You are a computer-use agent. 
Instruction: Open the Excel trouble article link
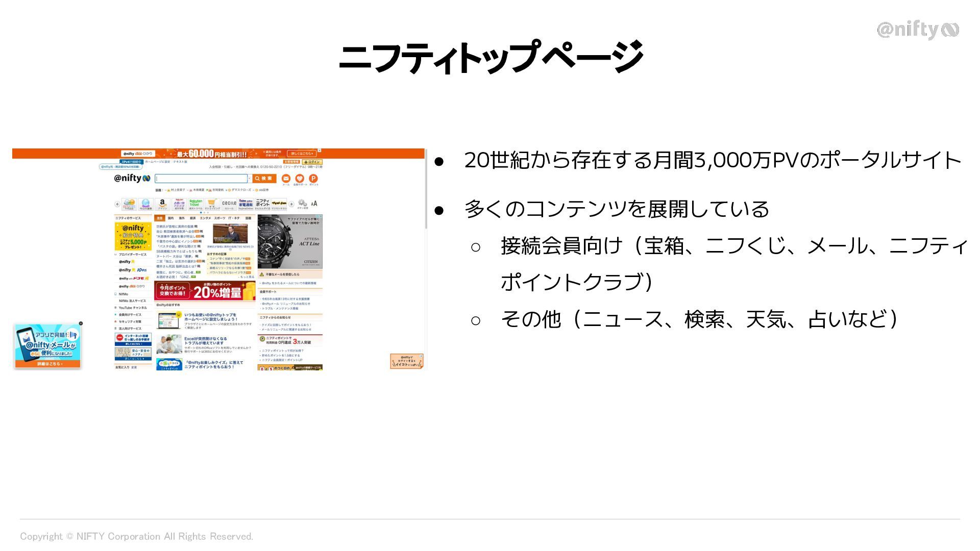pos(206,341)
